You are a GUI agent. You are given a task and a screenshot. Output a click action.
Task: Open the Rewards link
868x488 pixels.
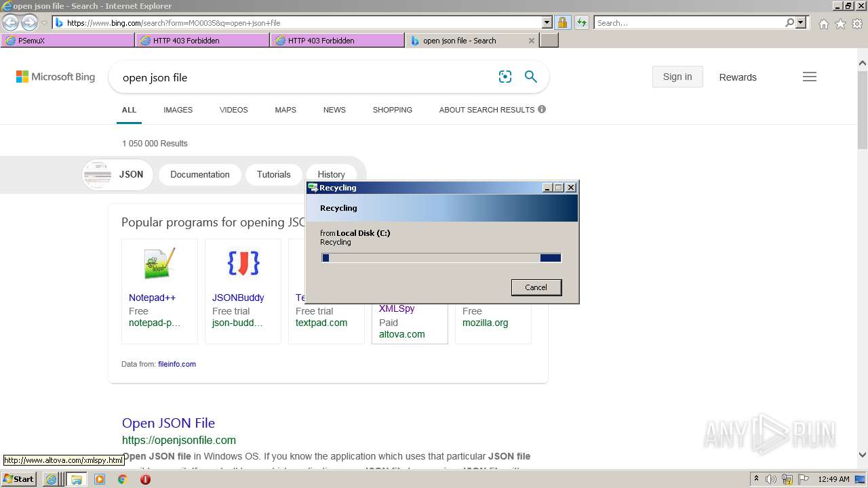(738, 77)
